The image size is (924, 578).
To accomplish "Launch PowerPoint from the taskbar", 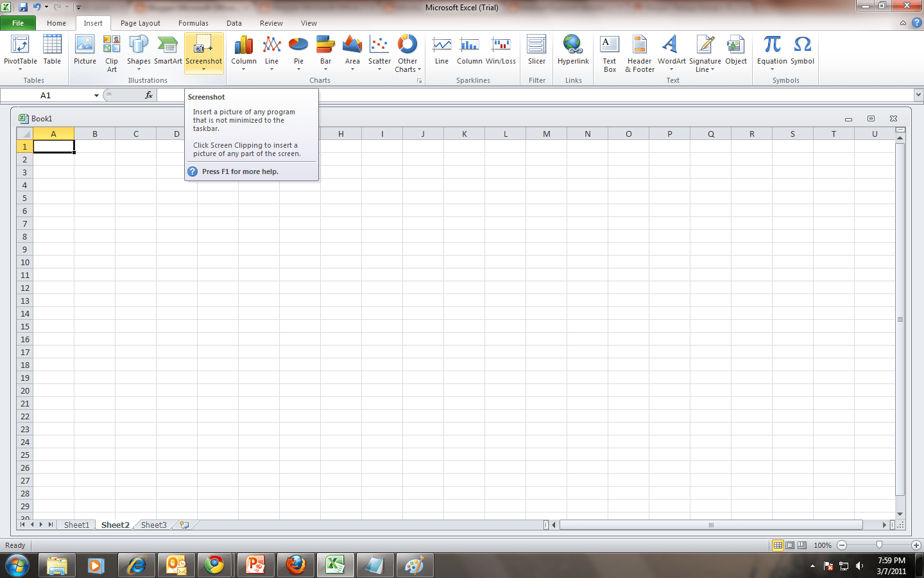I will coord(255,565).
